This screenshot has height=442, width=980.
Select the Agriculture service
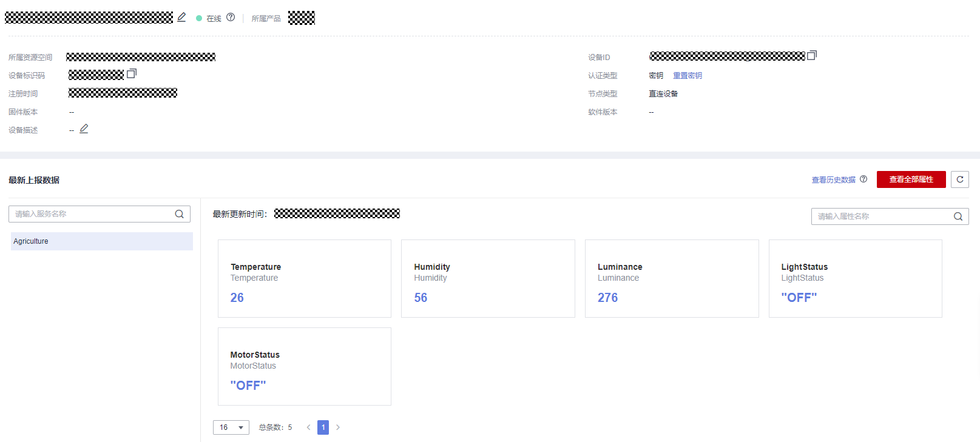click(102, 241)
